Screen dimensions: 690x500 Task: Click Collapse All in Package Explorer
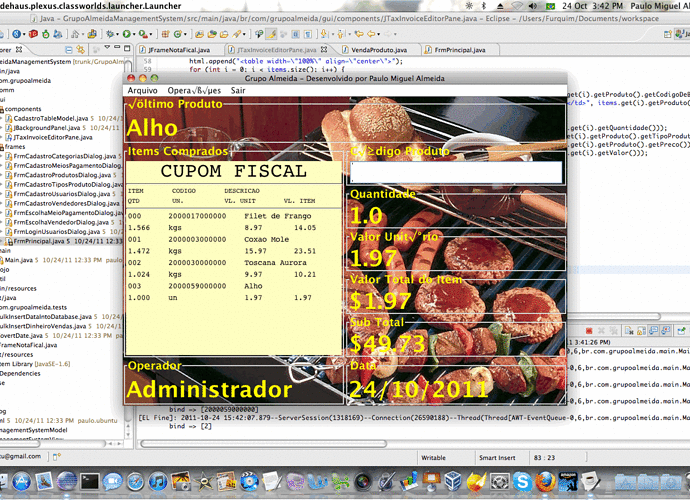click(69, 49)
